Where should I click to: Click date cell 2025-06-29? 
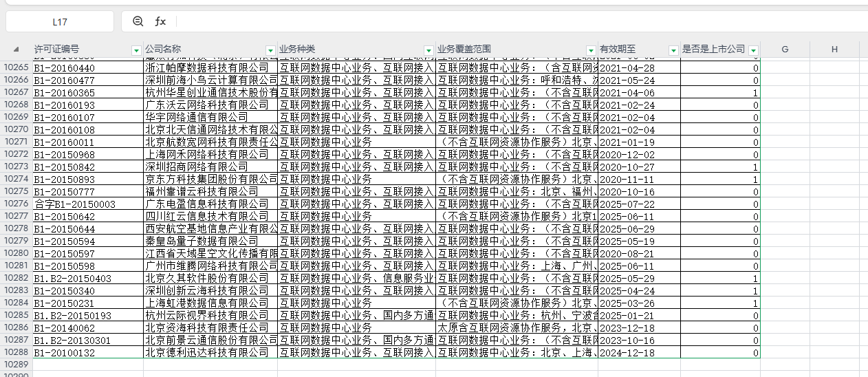(639, 229)
